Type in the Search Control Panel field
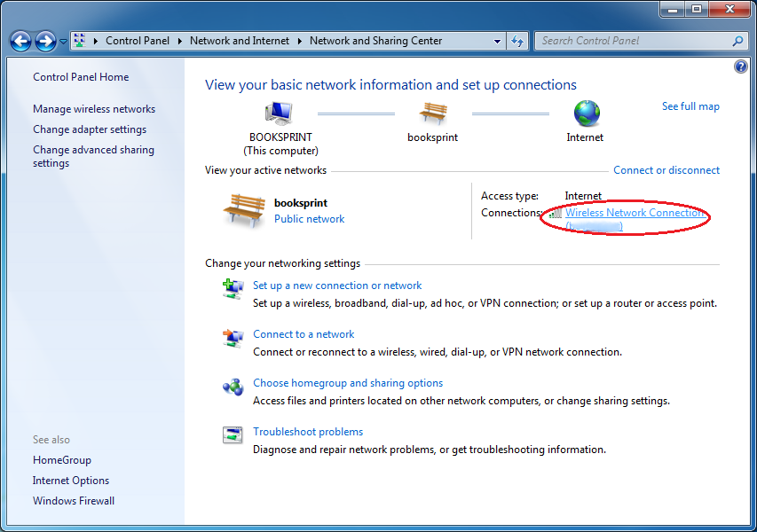 coord(634,41)
